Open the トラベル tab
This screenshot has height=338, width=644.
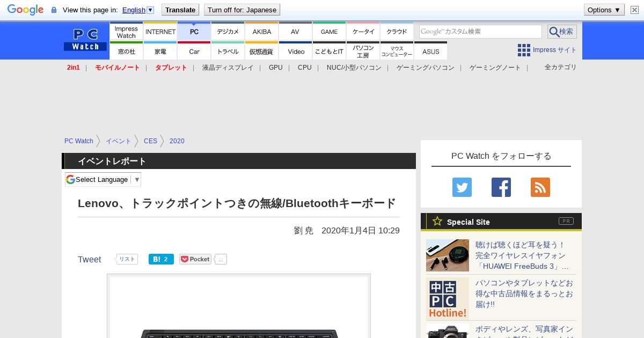(228, 51)
